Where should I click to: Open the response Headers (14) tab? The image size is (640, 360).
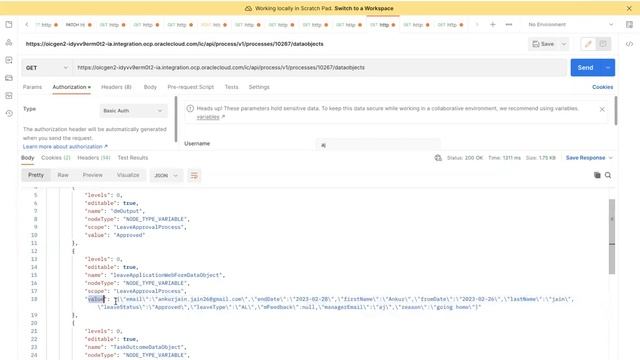pos(94,158)
